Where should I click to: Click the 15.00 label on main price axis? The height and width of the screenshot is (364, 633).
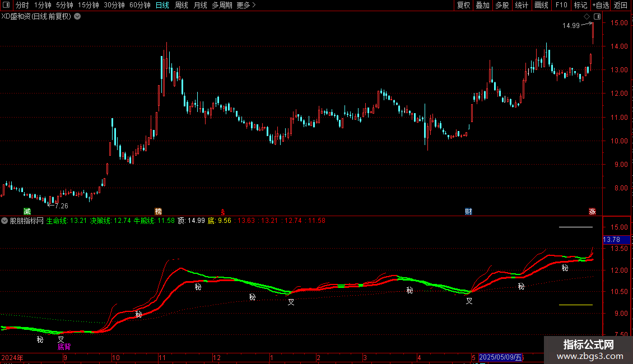[619, 22]
